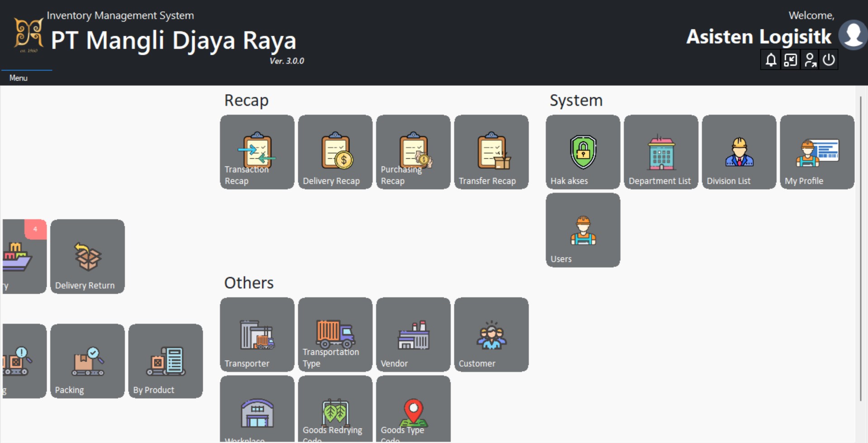Open the By Product tile
Screen dimensions: 868x443
pos(166,361)
